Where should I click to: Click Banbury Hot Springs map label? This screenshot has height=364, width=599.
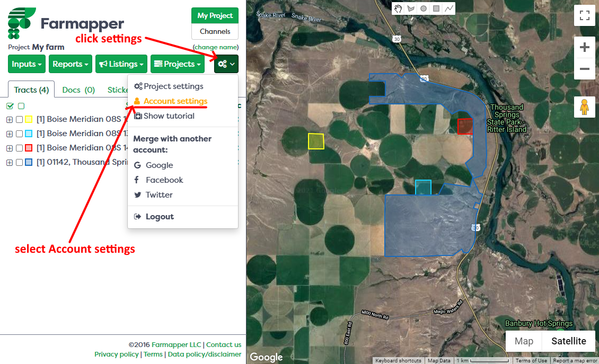[539, 324]
